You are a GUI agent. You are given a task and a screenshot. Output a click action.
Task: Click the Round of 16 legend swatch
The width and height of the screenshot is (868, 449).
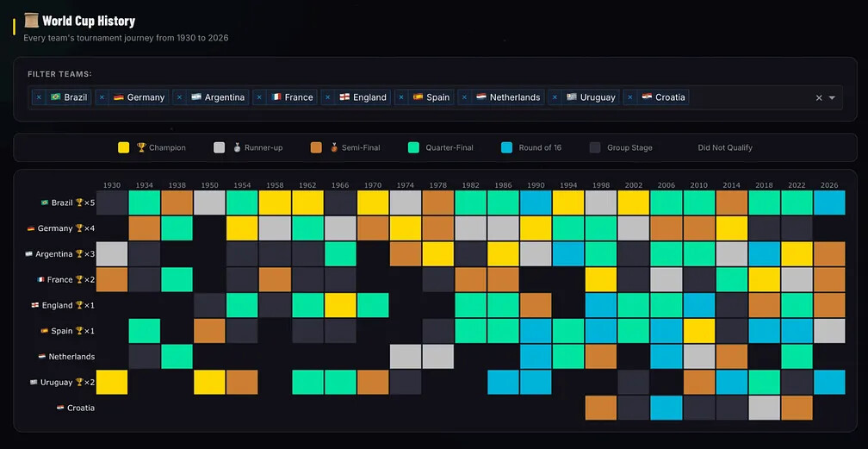506,147
